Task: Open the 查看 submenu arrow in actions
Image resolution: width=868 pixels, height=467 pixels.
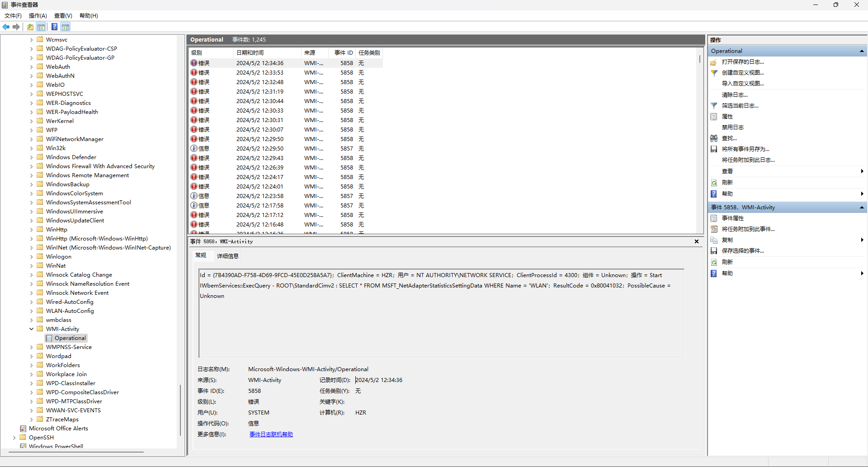Action: pyautogui.click(x=862, y=171)
